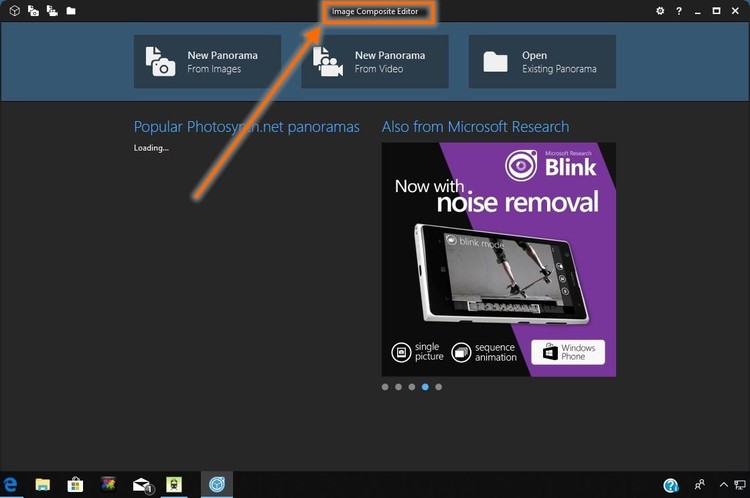The height and width of the screenshot is (498, 750).
Task: Show first carousel slide dot
Action: 385,387
